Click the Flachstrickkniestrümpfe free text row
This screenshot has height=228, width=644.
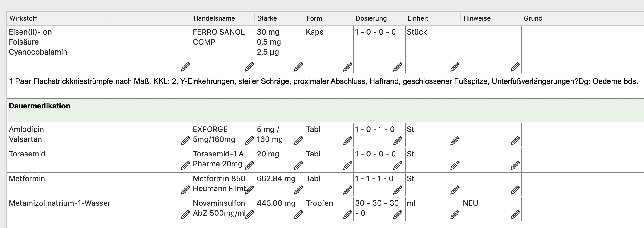pyautogui.click(x=326, y=86)
